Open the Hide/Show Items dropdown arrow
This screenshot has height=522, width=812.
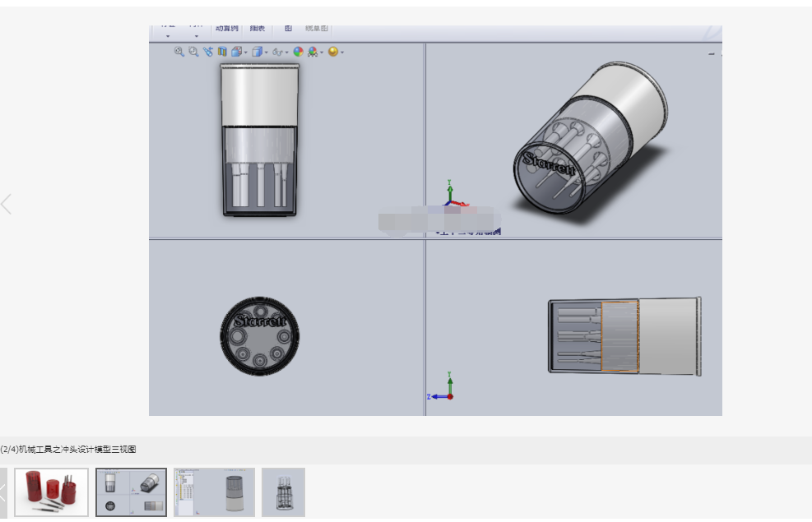coord(287,53)
